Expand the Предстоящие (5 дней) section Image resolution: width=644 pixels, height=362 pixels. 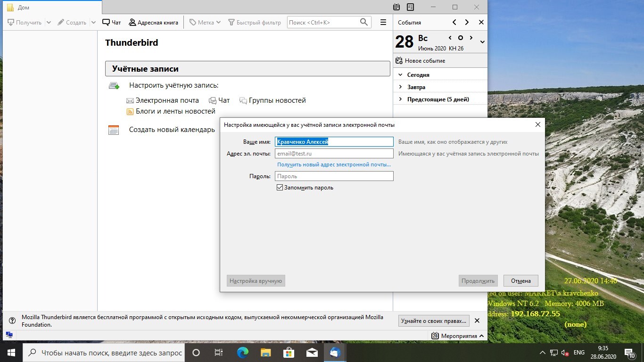[400, 99]
